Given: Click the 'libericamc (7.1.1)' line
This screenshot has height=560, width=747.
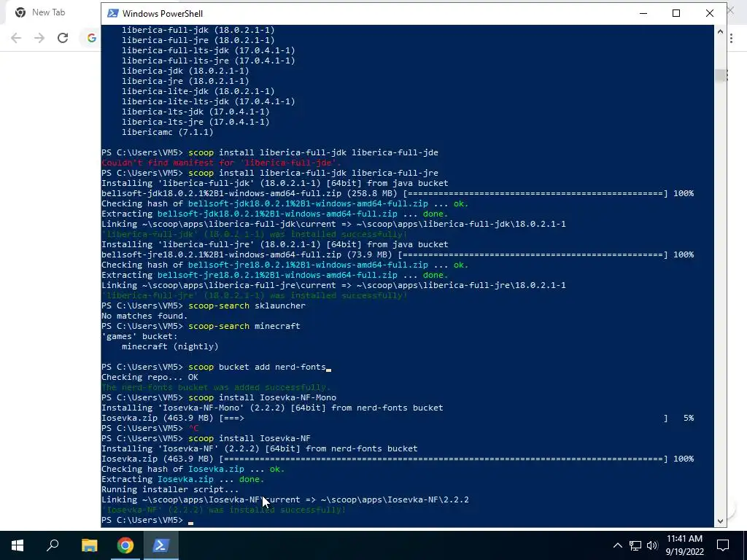Looking at the screenshot, I should pyautogui.click(x=167, y=132).
